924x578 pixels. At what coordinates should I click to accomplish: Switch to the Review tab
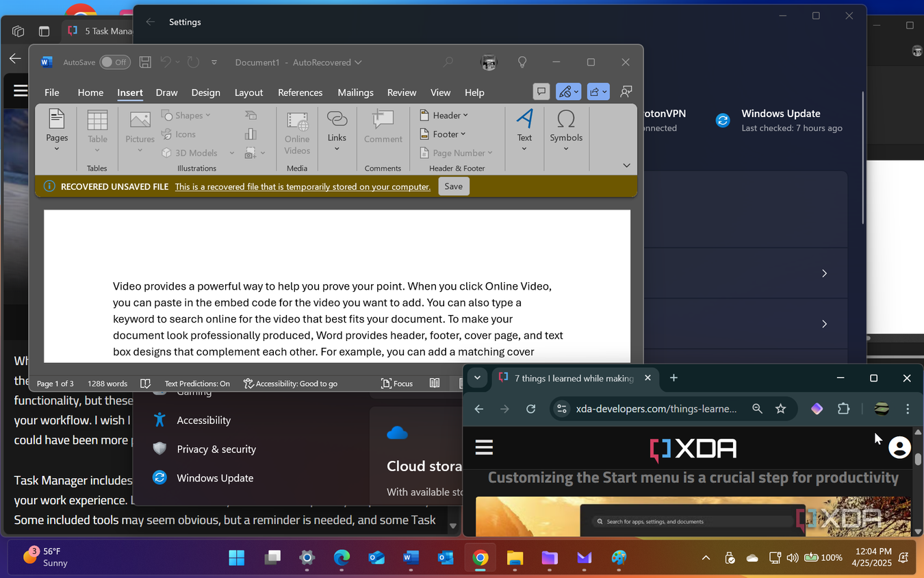pos(402,92)
